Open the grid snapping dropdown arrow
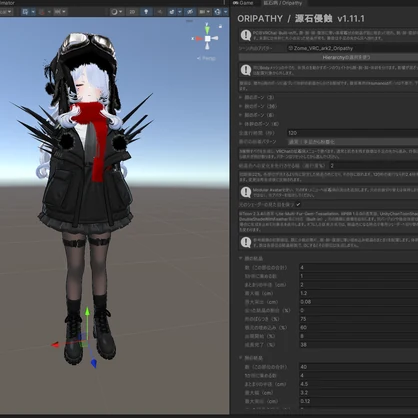The height and width of the screenshot is (418, 418). pyautogui.click(x=49, y=12)
